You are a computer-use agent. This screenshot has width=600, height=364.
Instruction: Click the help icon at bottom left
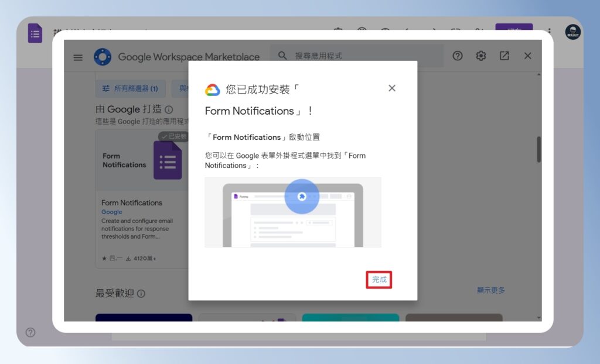(x=30, y=332)
